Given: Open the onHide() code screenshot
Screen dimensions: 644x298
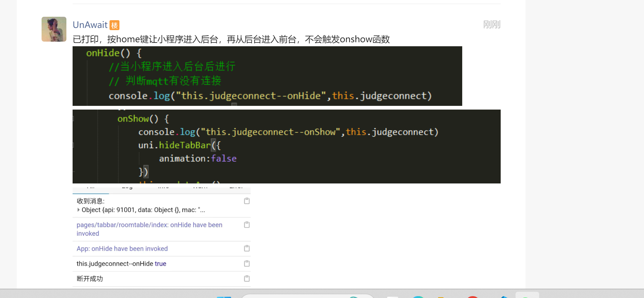Looking at the screenshot, I should click(267, 76).
